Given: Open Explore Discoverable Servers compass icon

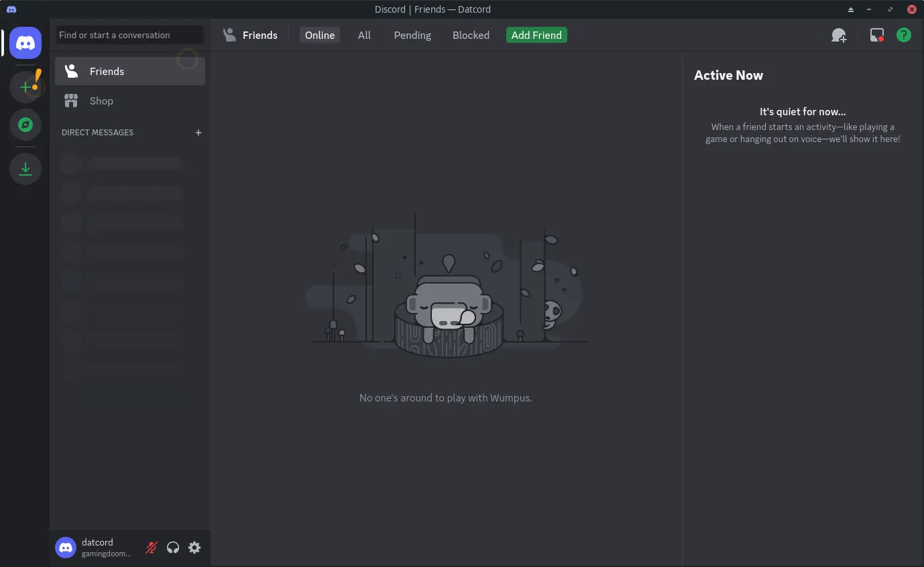Looking at the screenshot, I should (25, 125).
